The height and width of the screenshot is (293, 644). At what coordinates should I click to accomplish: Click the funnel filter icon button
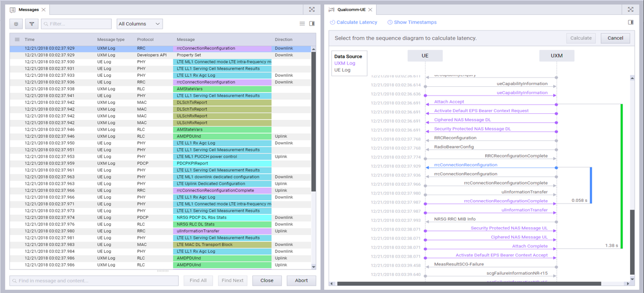(x=32, y=24)
